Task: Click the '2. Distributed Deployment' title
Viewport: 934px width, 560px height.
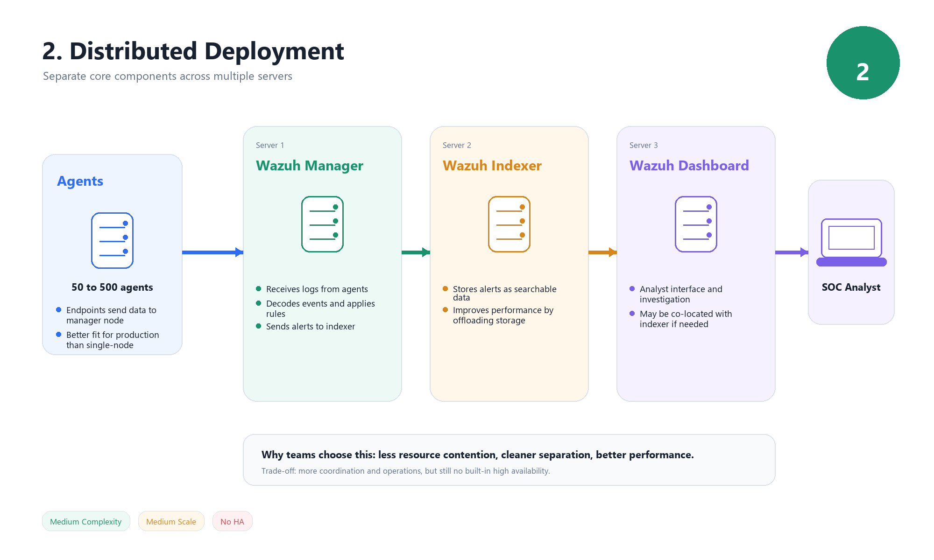Action: click(x=193, y=51)
